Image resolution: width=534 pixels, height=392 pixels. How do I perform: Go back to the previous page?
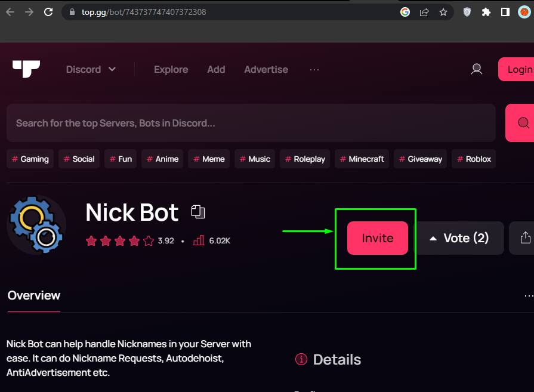pyautogui.click(x=10, y=13)
